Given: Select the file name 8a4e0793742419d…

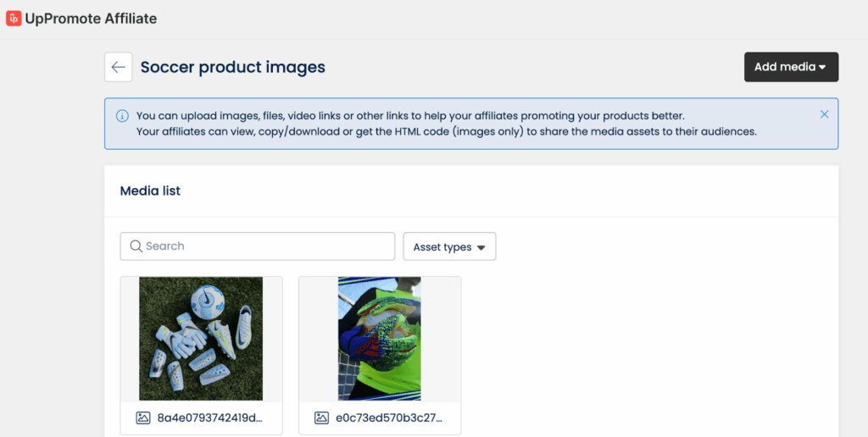Looking at the screenshot, I should (210, 418).
